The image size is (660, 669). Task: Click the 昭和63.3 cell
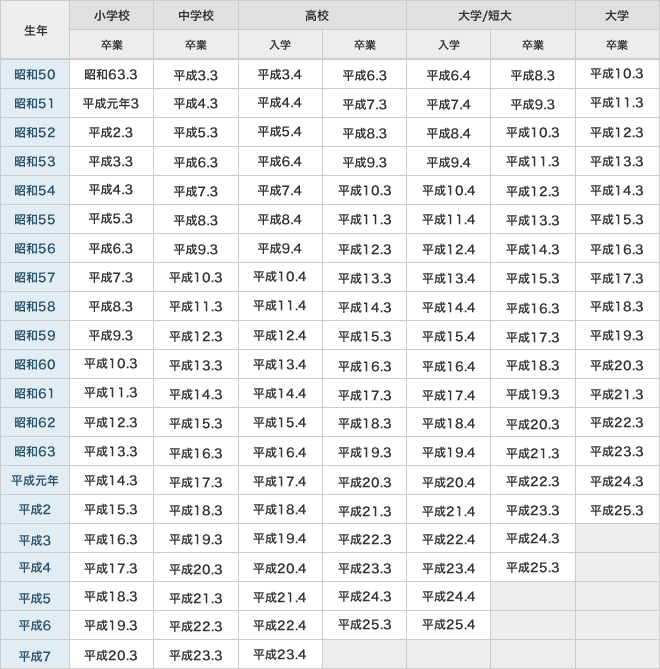tap(111, 75)
